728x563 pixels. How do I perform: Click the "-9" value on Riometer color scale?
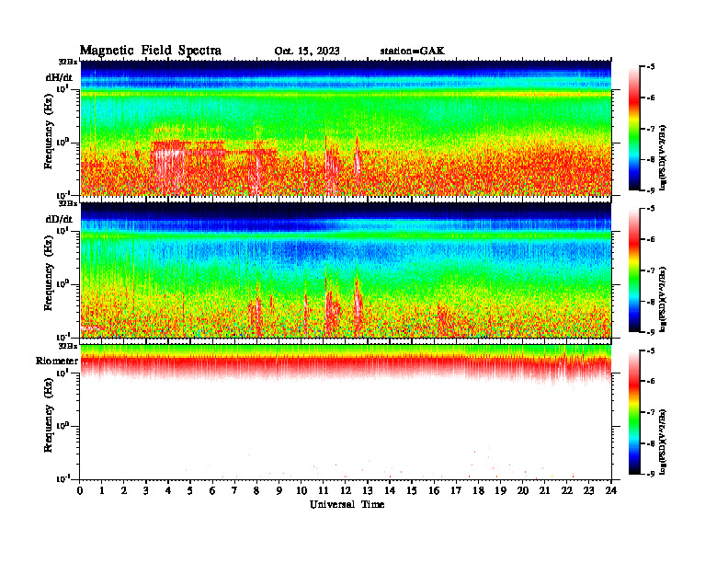click(651, 474)
